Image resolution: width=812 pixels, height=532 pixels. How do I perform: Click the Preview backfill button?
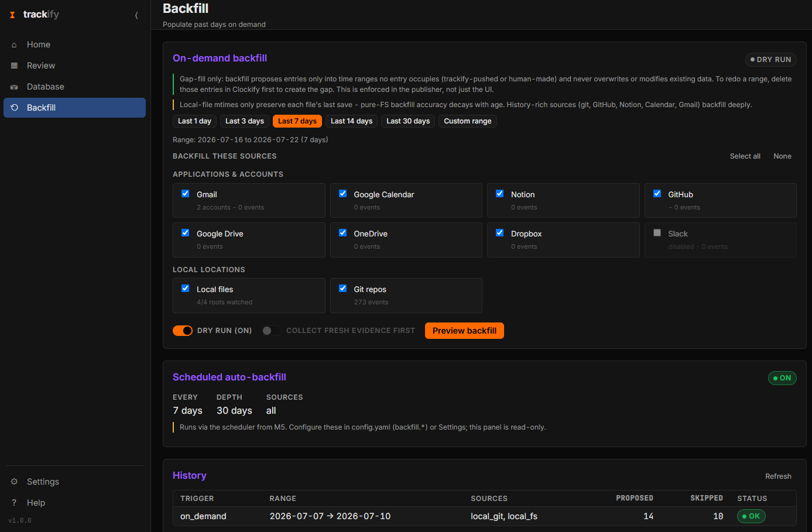pos(464,331)
